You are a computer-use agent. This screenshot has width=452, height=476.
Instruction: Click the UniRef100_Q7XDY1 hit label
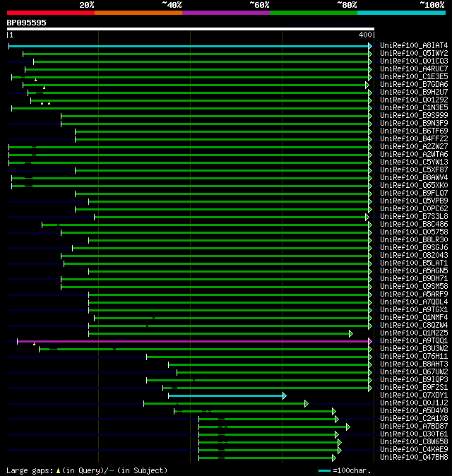coord(414,395)
